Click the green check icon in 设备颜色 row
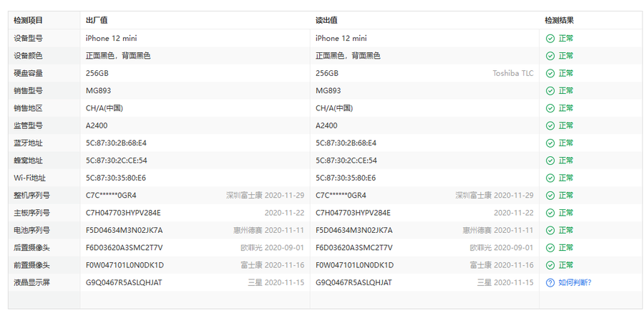Image resolution: width=644 pixels, height=311 pixels. point(550,56)
